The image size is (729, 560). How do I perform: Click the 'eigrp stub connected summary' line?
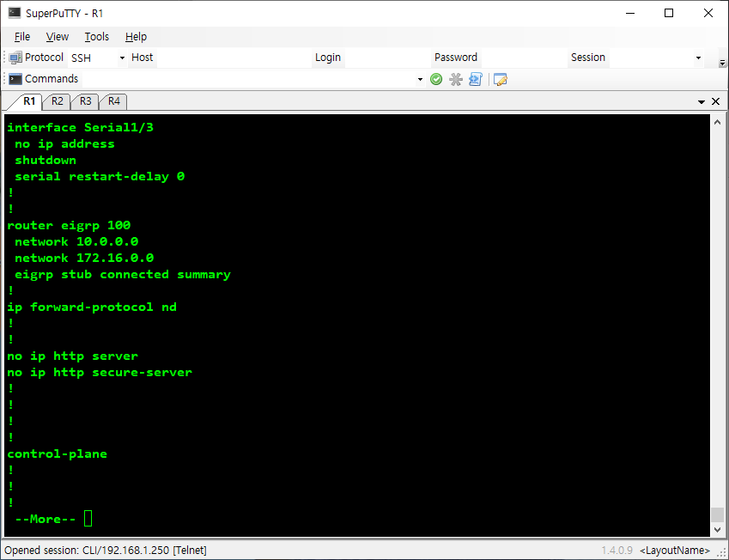pos(123,275)
